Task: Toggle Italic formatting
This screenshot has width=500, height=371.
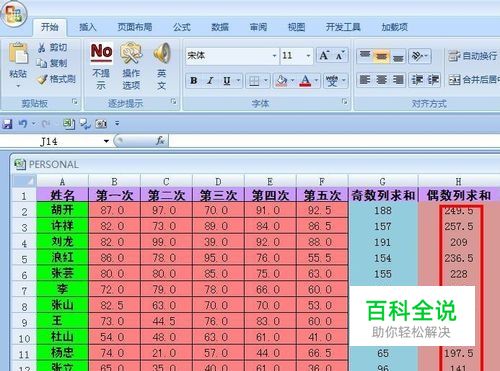Action: [210, 80]
